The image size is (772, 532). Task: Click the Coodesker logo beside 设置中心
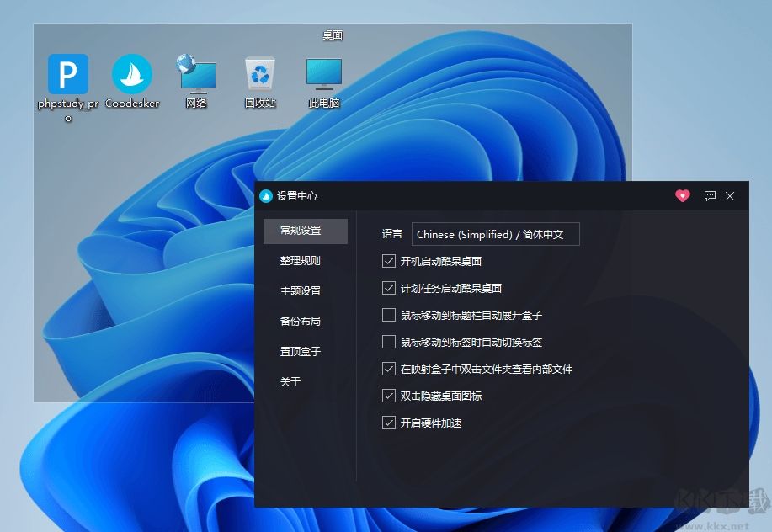(265, 195)
